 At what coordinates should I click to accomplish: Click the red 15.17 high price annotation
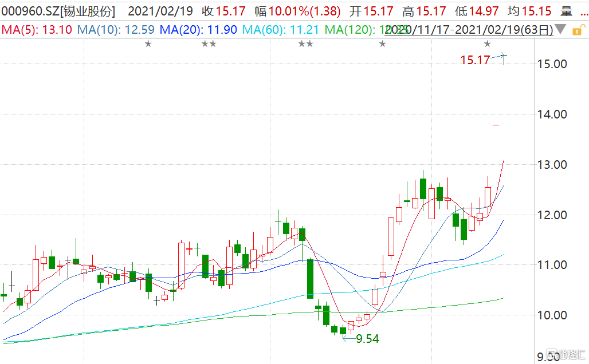[x=475, y=60]
